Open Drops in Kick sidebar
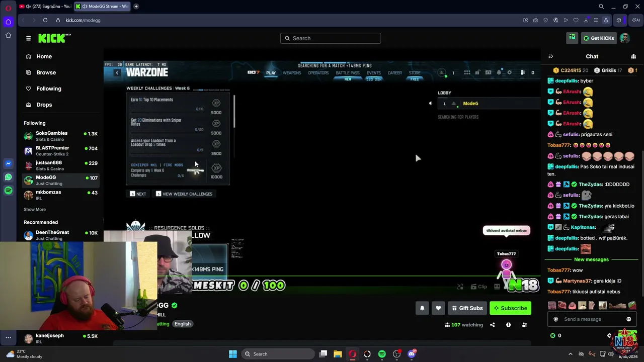This screenshot has height=362, width=644. tap(44, 105)
